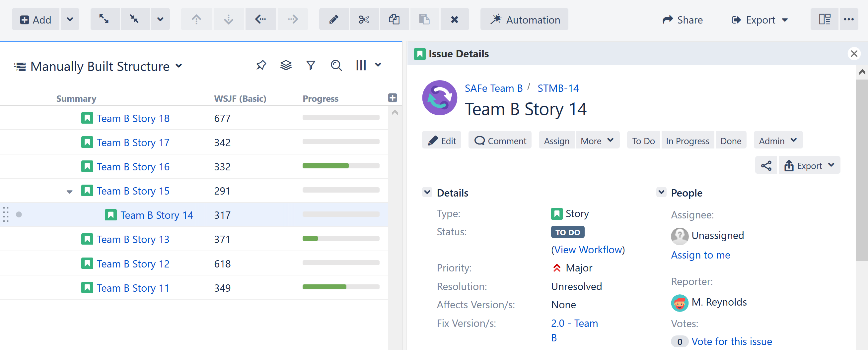Click Team B Story 16 progress bar
This screenshot has width=868, height=350.
click(x=341, y=166)
